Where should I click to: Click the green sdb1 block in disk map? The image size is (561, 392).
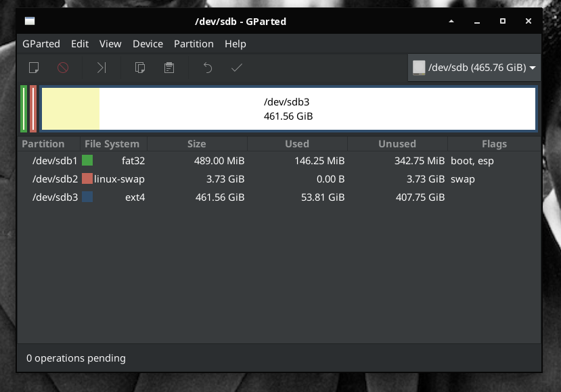(x=24, y=109)
